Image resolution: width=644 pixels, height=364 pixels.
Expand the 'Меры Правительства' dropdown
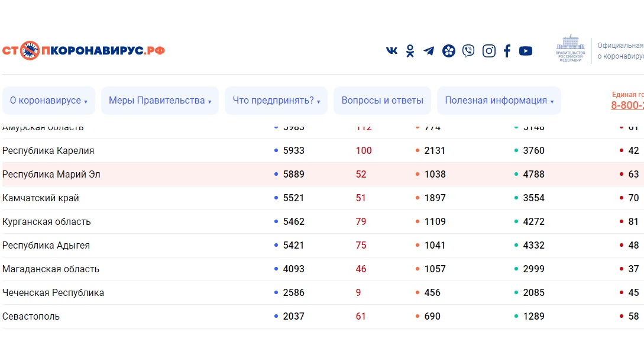pyautogui.click(x=160, y=101)
